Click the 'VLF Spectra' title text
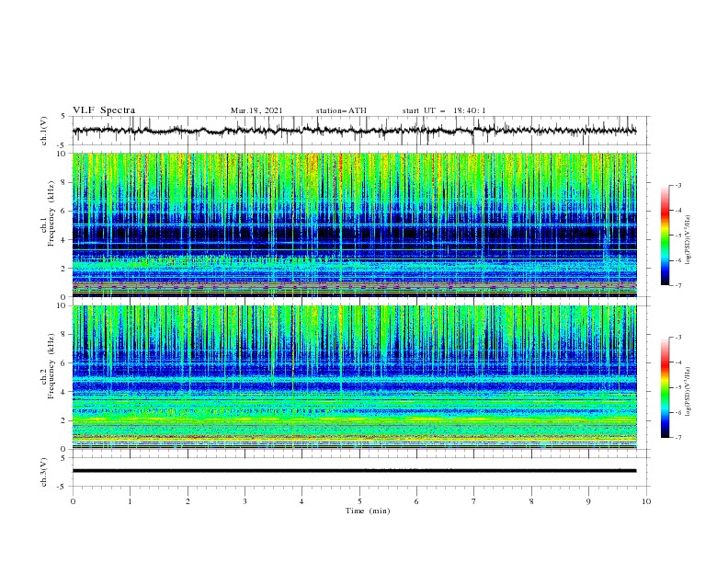Viewport: 728px width, 563px height. click(x=104, y=110)
